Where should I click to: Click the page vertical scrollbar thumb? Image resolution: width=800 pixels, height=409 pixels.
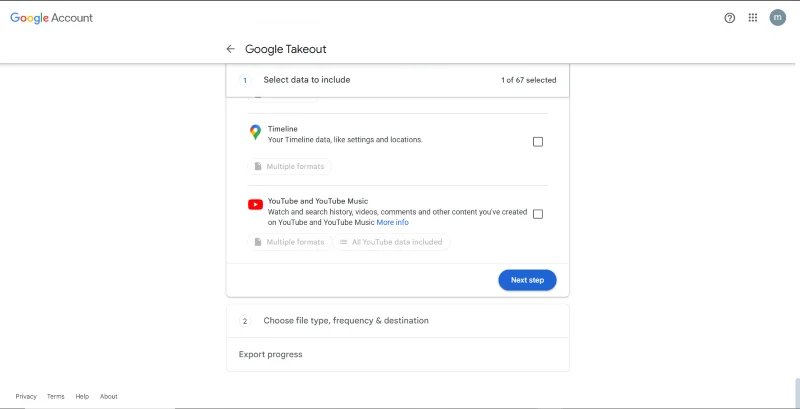(797, 393)
